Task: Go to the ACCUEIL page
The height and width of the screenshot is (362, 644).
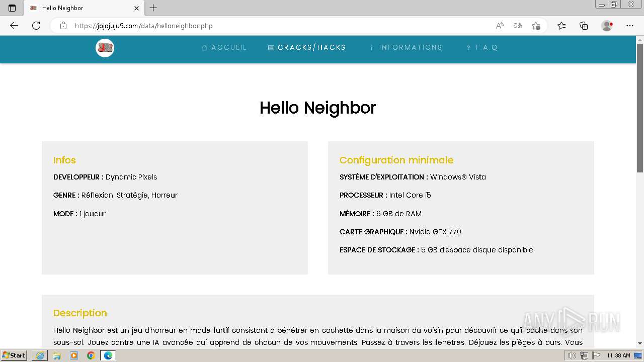Action: pyautogui.click(x=224, y=47)
